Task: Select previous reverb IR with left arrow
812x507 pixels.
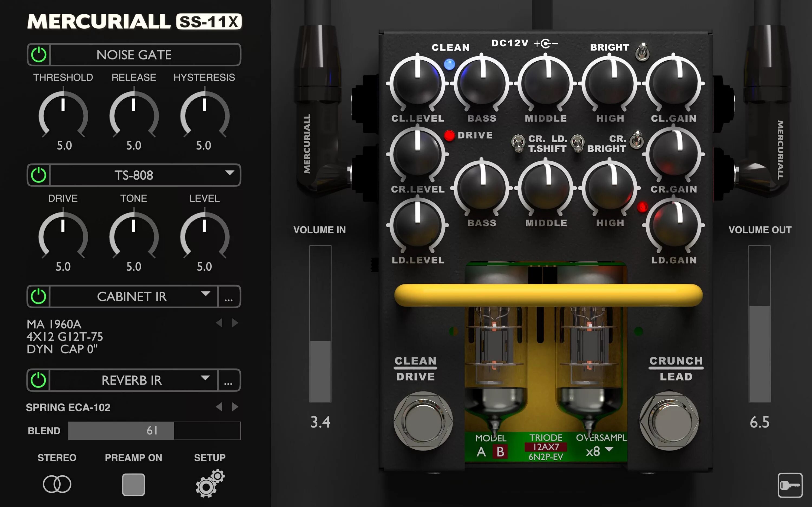Action: 219,407
